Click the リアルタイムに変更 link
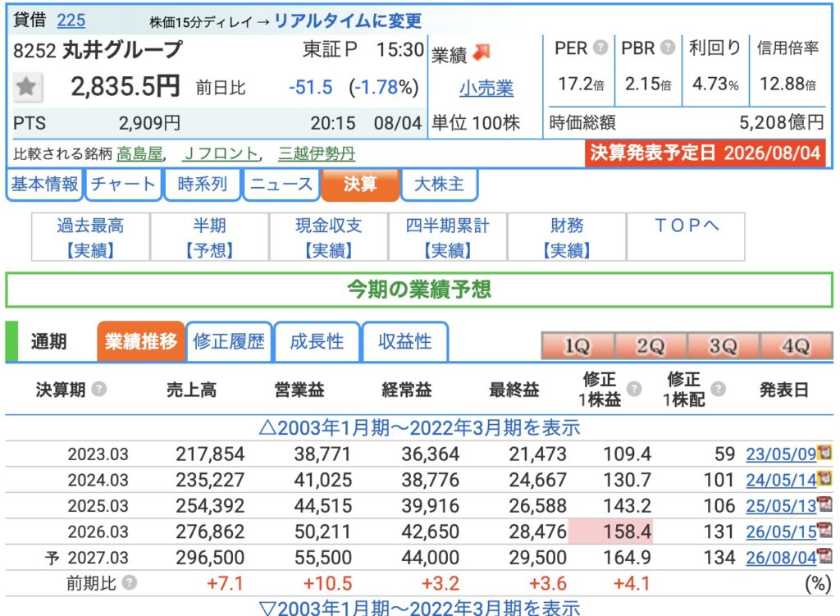Image resolution: width=840 pixels, height=616 pixels. (348, 21)
